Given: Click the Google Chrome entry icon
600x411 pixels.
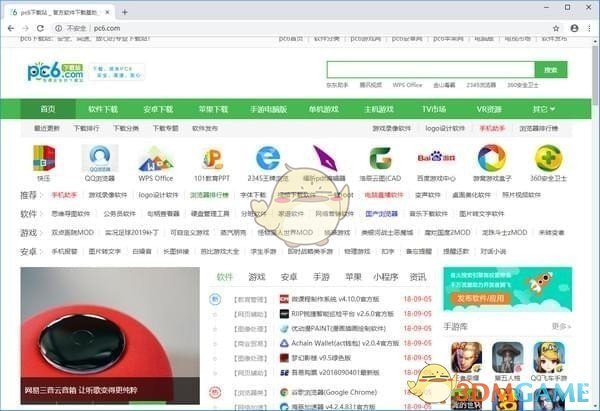Looking at the screenshot, I should coord(284,392).
